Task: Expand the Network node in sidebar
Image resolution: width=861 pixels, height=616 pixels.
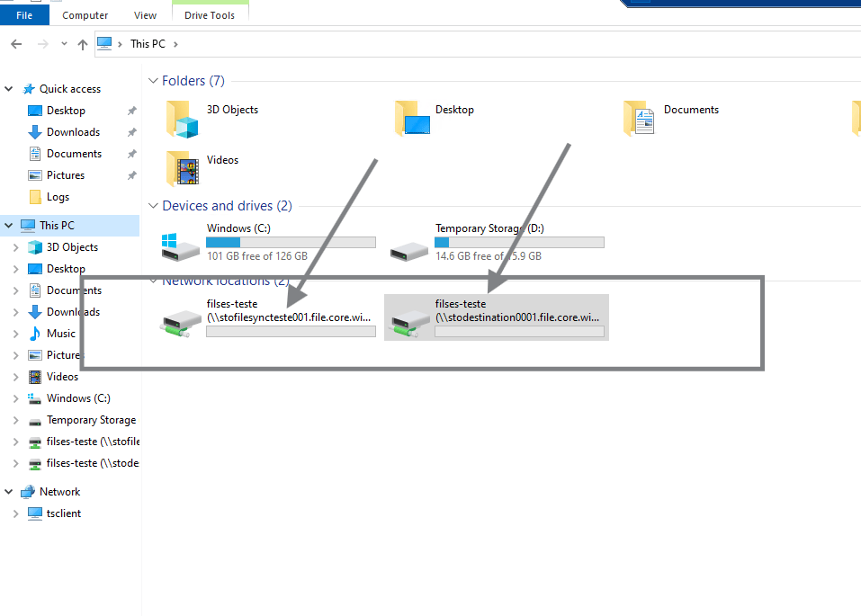Action: tap(9, 492)
